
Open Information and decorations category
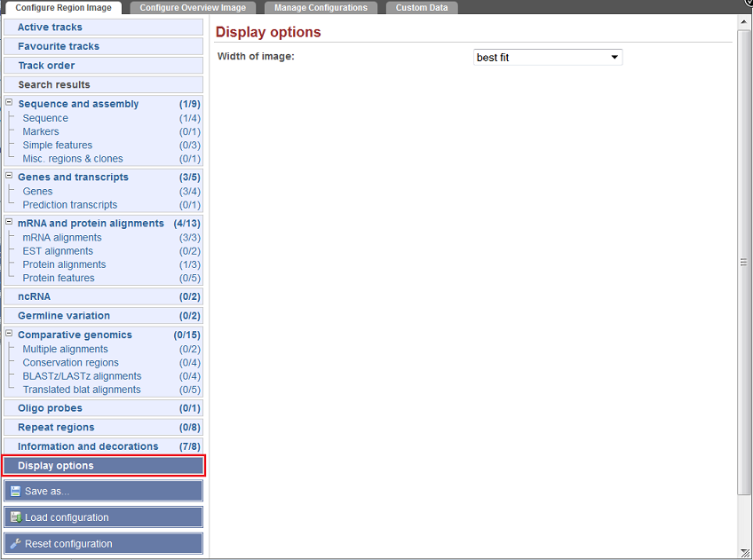click(103, 446)
